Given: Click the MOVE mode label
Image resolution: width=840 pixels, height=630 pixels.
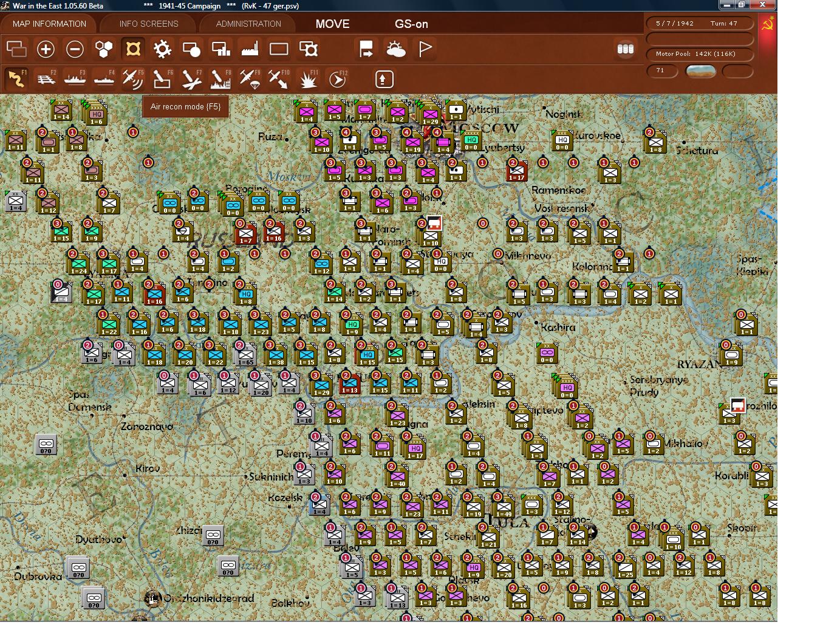Looking at the screenshot, I should [332, 24].
